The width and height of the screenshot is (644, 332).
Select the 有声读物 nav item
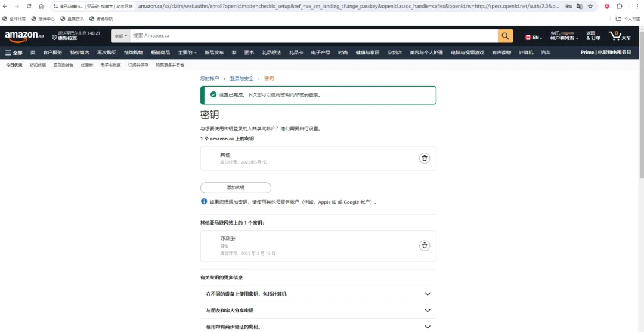[501, 53]
